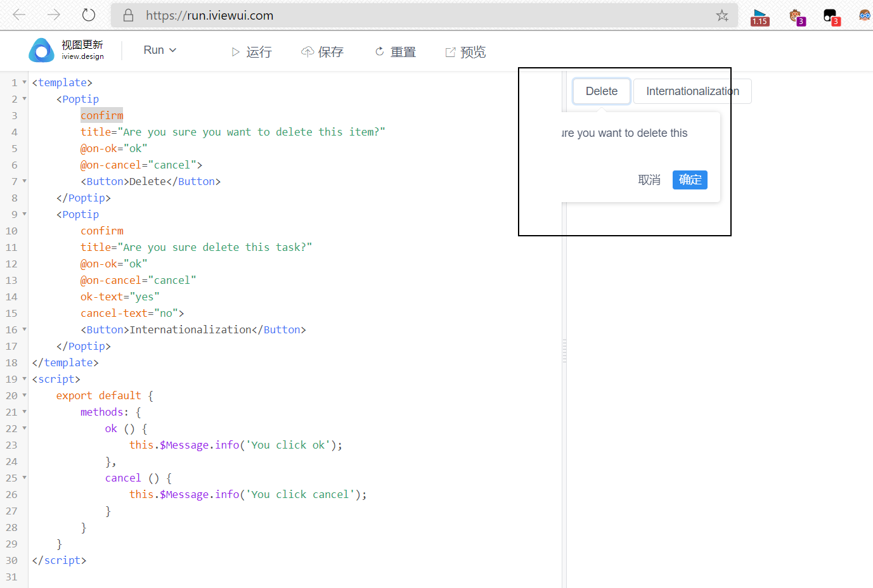
Task: Collapse code fold at line 9
Action: [x=25, y=214]
